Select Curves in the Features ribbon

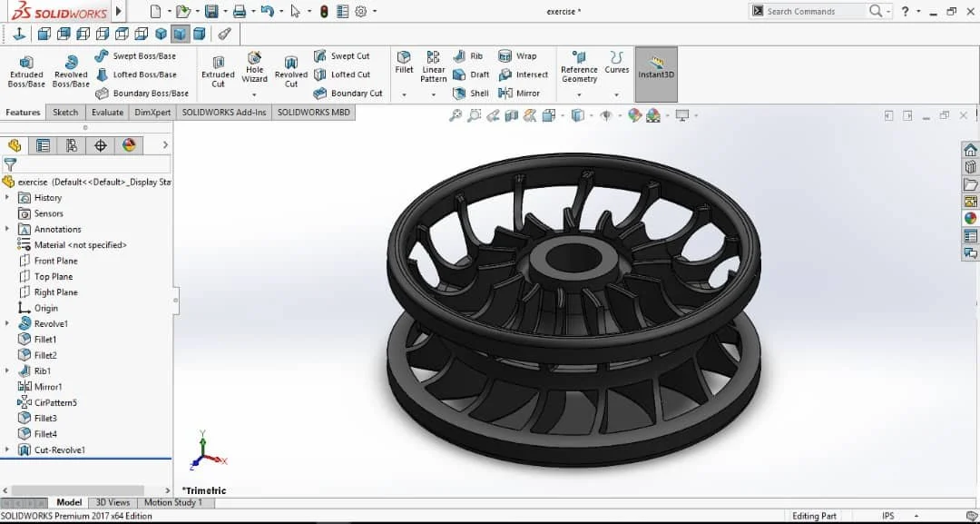tap(616, 67)
